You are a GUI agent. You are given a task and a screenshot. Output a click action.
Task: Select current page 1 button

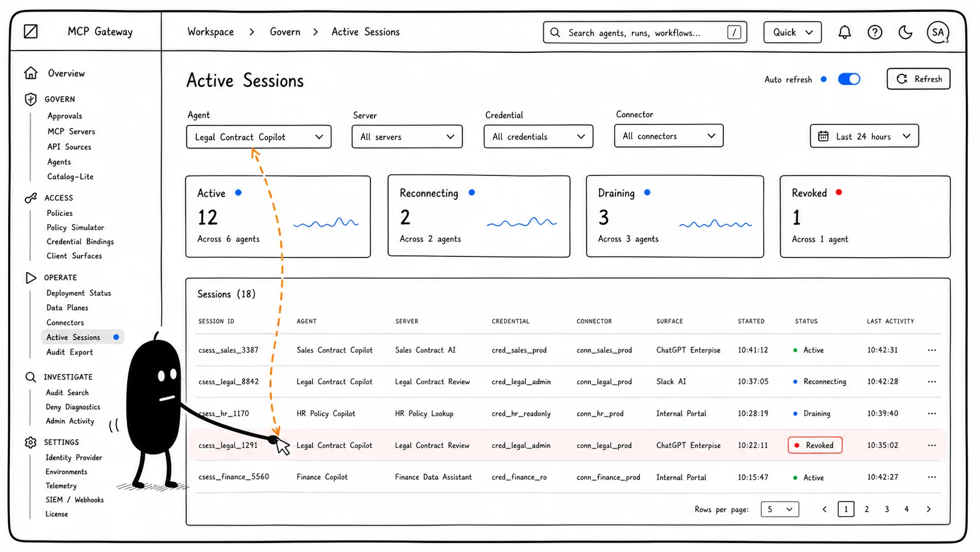pyautogui.click(x=846, y=509)
